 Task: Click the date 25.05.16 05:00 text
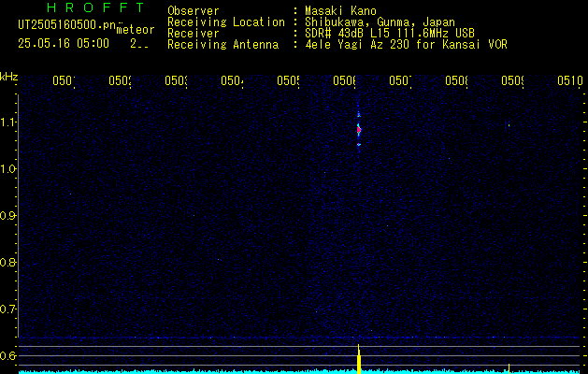pyautogui.click(x=64, y=44)
